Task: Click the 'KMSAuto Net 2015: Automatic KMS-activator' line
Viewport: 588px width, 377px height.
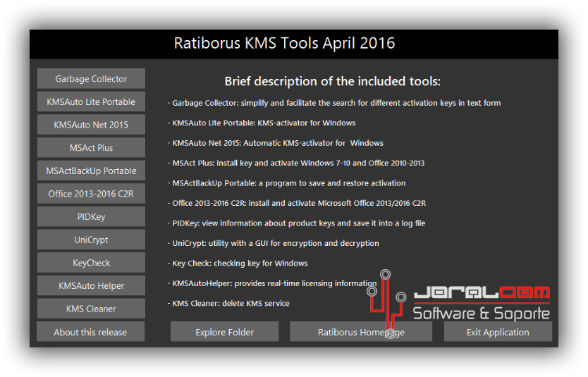Action: pos(275,143)
